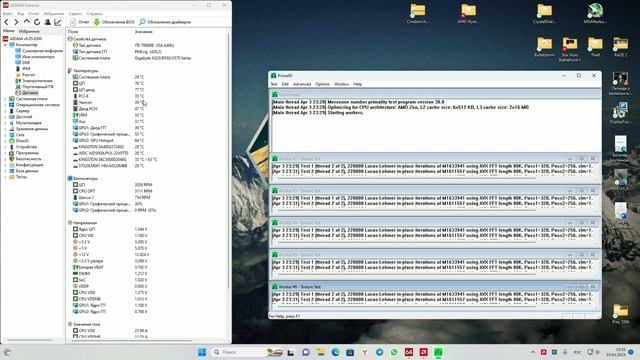This screenshot has height=360, width=640.
Task: Open Telegram from the taskbar
Action: click(380, 352)
